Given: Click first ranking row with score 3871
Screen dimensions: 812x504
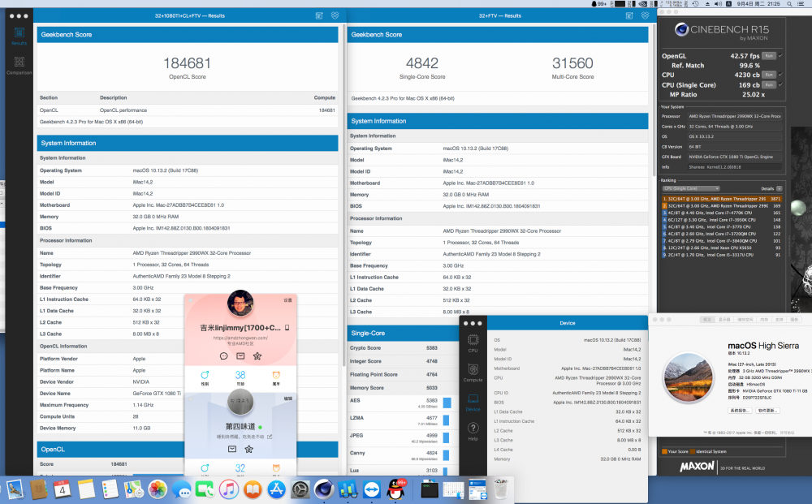Looking at the screenshot, I should pos(721,198).
